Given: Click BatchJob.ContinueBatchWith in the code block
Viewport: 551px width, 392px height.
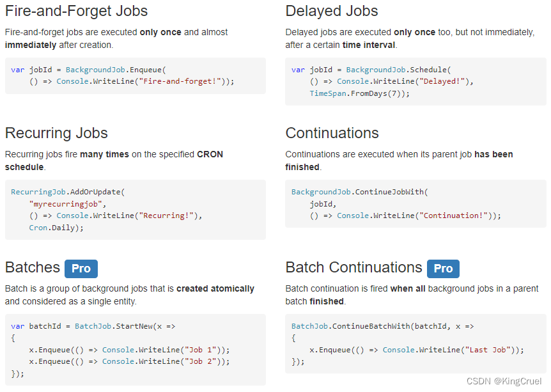Looking at the screenshot, I should [x=350, y=326].
